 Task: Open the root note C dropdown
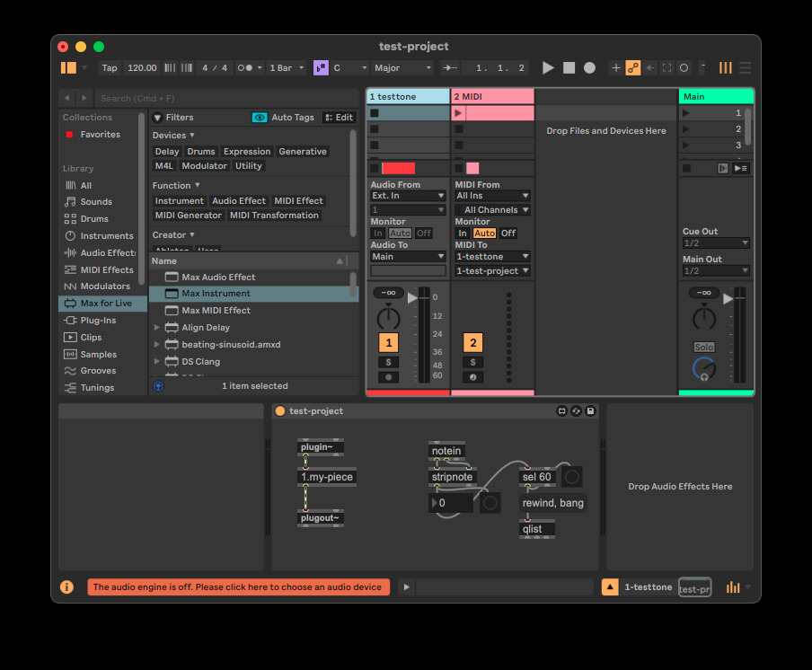pos(350,68)
